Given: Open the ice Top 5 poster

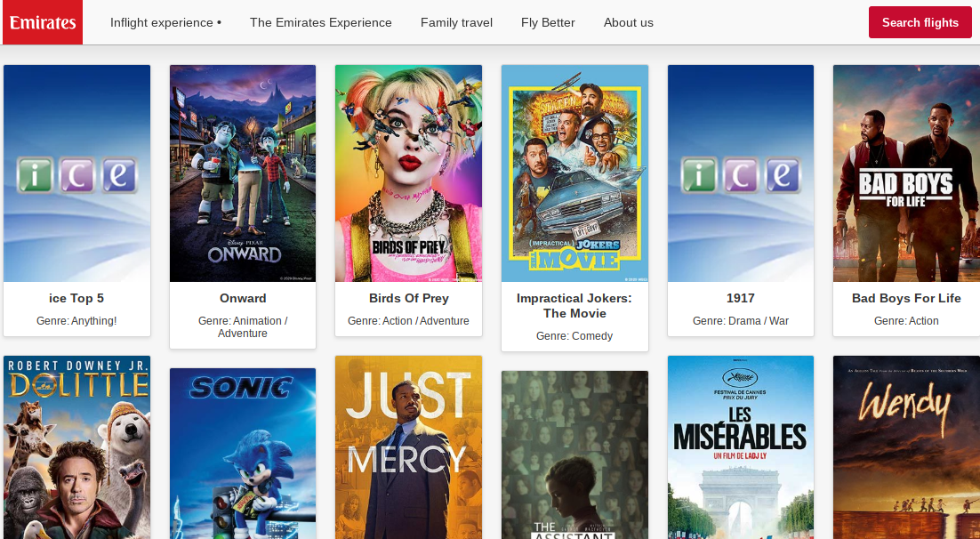Looking at the screenshot, I should (76, 173).
